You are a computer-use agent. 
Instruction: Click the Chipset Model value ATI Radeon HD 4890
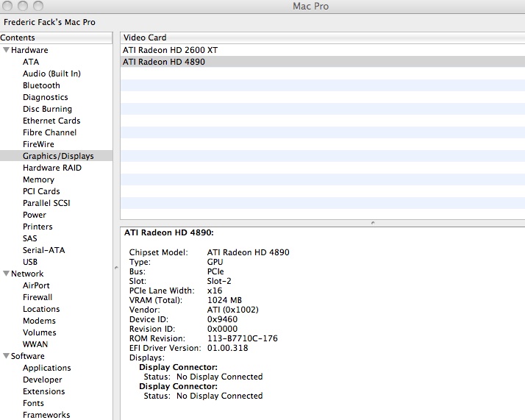coord(248,252)
